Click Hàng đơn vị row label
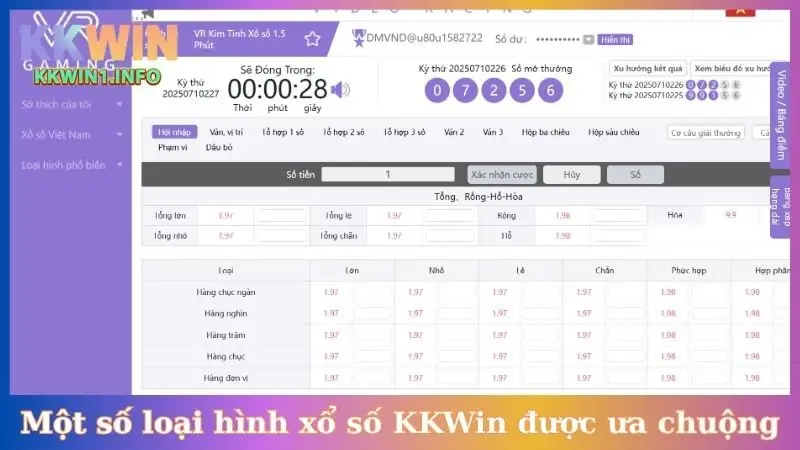 tap(226, 378)
